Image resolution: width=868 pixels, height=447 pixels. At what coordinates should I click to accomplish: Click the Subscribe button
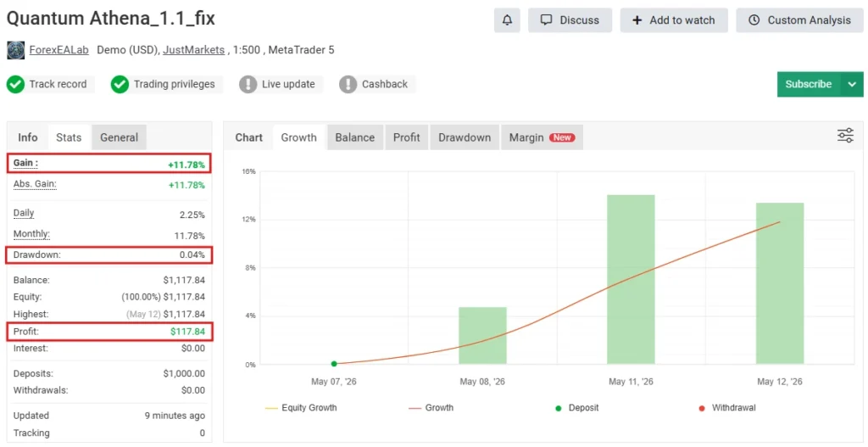tap(809, 84)
